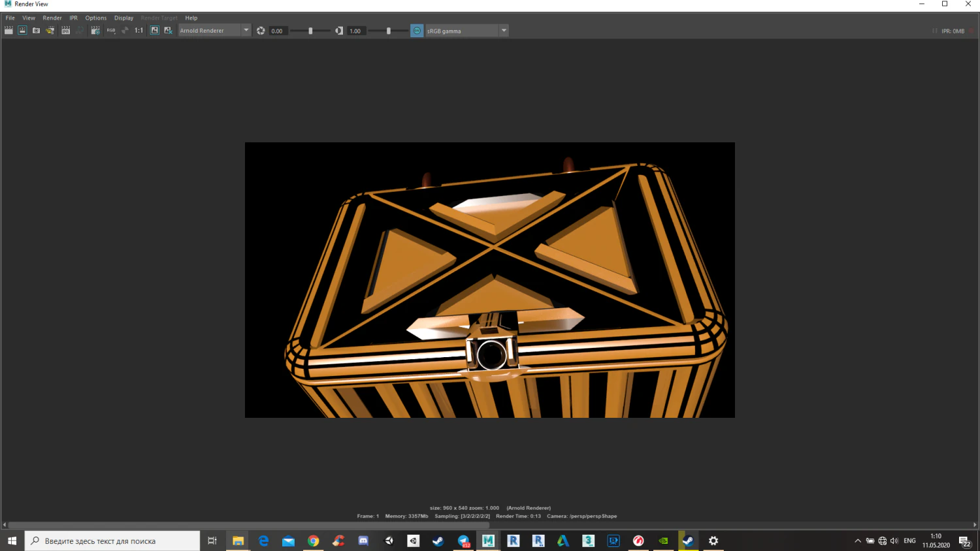Click the 'Camera: /persp/perspShape' text
Image resolution: width=980 pixels, height=551 pixels.
click(581, 516)
